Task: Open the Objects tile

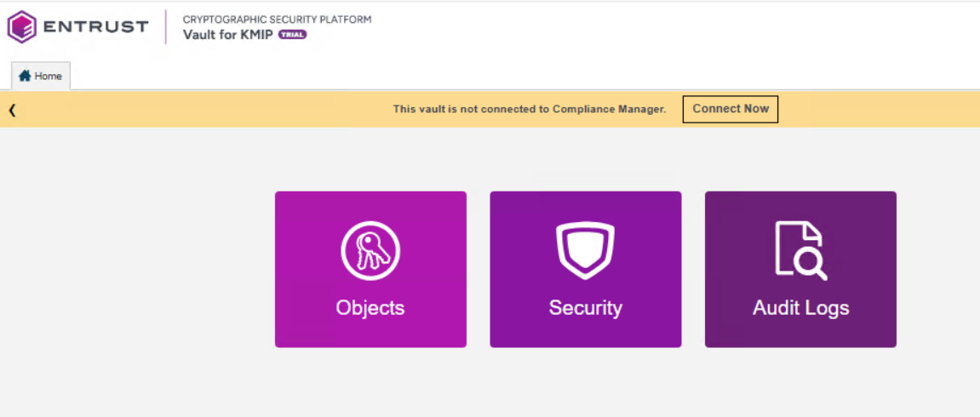Action: tap(370, 269)
